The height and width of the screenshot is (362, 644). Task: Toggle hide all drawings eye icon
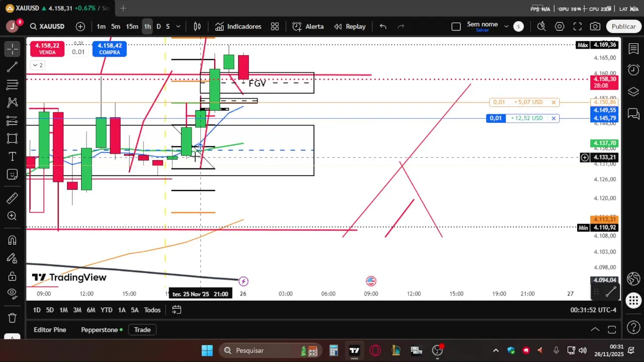tap(13, 294)
